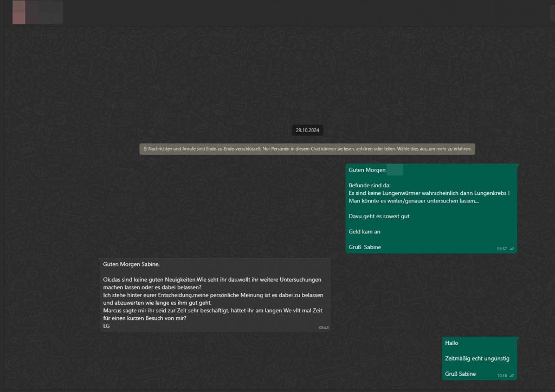Click the 'Geld kam an' line
The image size is (555, 392).
pyautogui.click(x=365, y=231)
